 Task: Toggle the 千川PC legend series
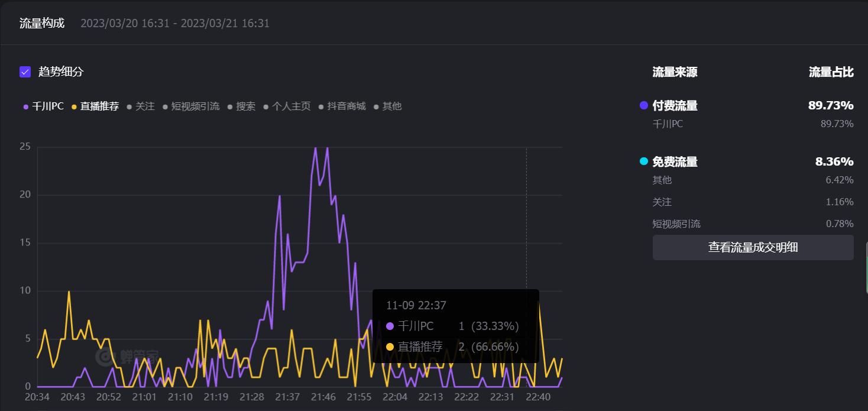[43, 106]
